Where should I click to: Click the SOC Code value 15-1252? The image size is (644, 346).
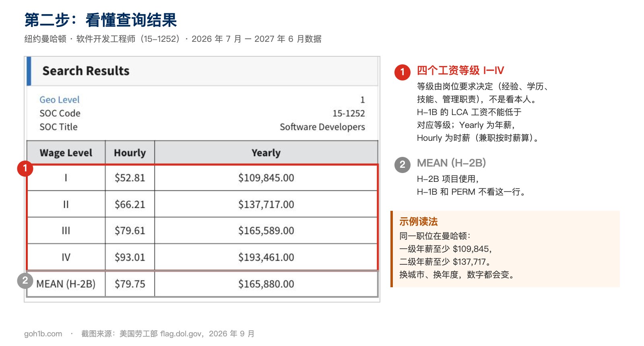349,113
